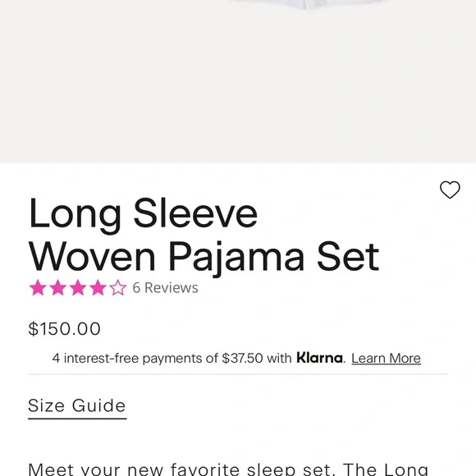This screenshot has height=476, width=476.
Task: Open the 6 Reviews link
Action: pos(166,288)
